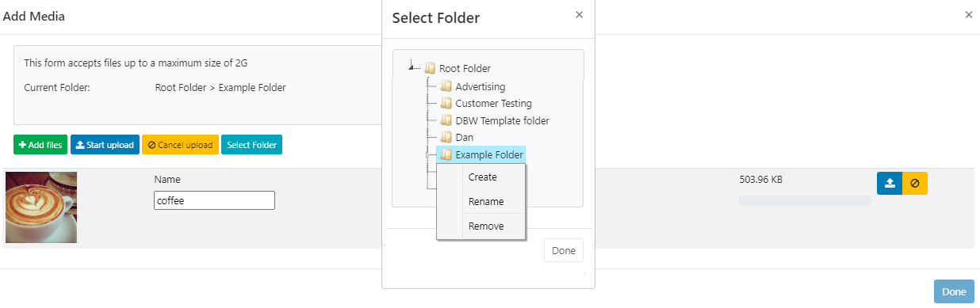Click Done in the Select Folder dialog
The width and height of the screenshot is (980, 308).
pos(564,250)
